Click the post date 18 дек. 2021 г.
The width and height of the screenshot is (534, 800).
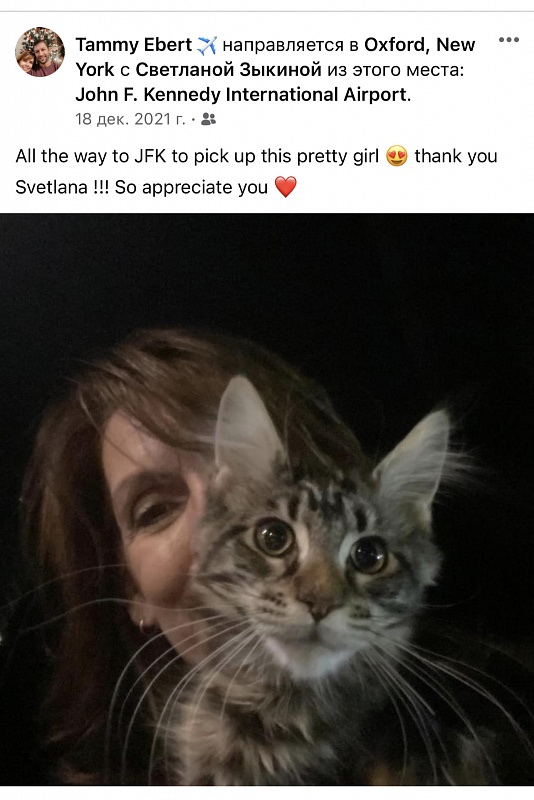[x=130, y=119]
